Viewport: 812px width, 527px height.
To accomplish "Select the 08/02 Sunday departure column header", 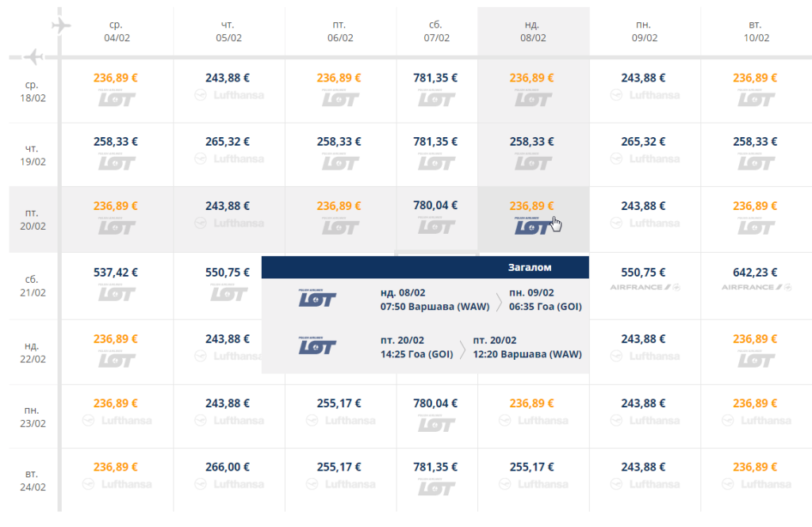I will coord(534,31).
